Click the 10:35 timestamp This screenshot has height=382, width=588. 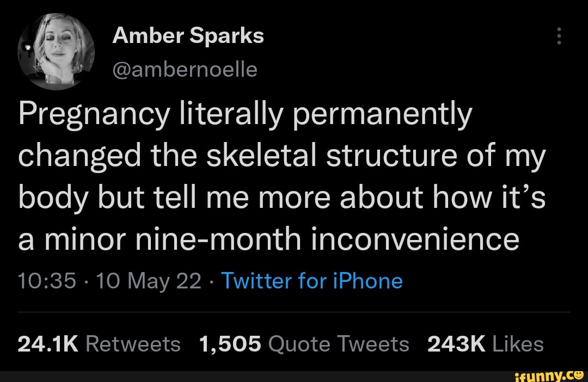[x=41, y=281]
